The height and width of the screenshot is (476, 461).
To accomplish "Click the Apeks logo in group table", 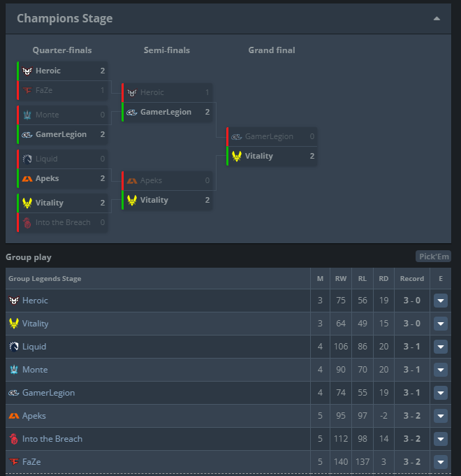I will tap(14, 416).
